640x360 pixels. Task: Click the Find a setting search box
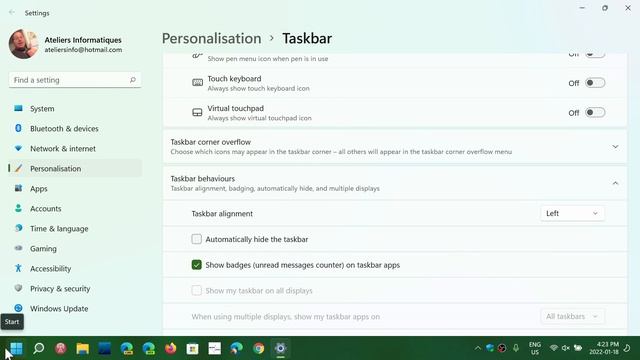75,80
